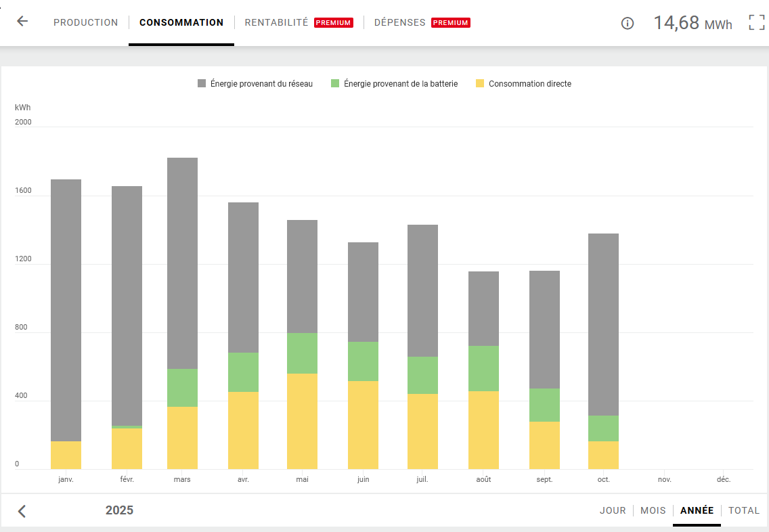769x532 pixels.
Task: Select the Consommation tab
Action: [x=181, y=22]
